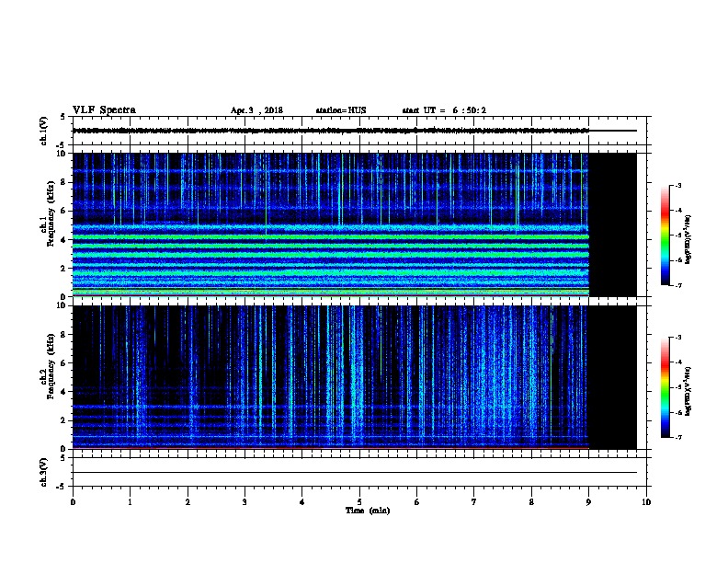
Task: Click time axis tick label "10"
Action: point(646,502)
